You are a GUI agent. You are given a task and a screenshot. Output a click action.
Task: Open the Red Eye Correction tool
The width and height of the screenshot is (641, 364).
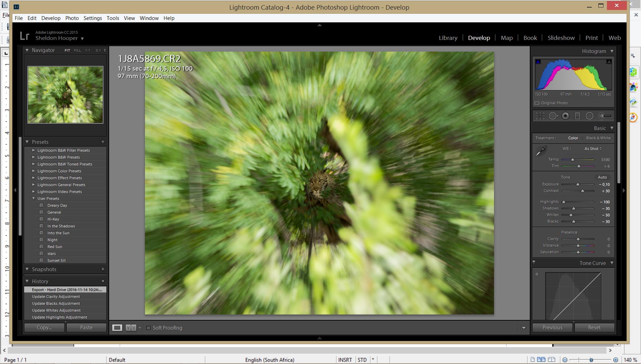(565, 116)
